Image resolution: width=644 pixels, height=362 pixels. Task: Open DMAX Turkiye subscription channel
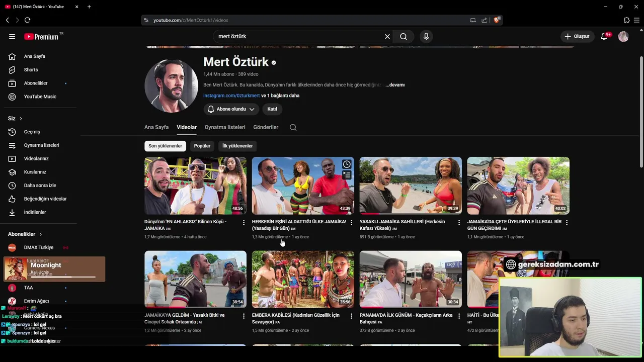tap(40, 247)
